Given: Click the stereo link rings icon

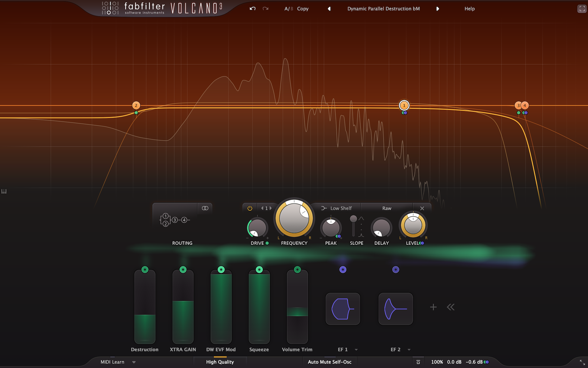Looking at the screenshot, I should click(205, 208).
